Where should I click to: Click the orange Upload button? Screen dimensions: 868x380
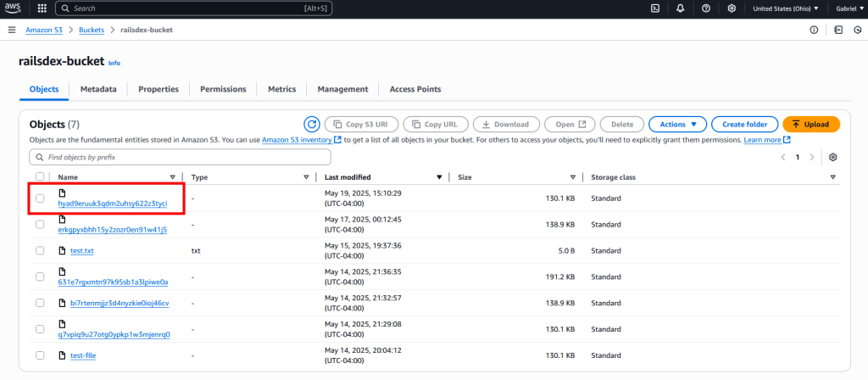tap(810, 124)
